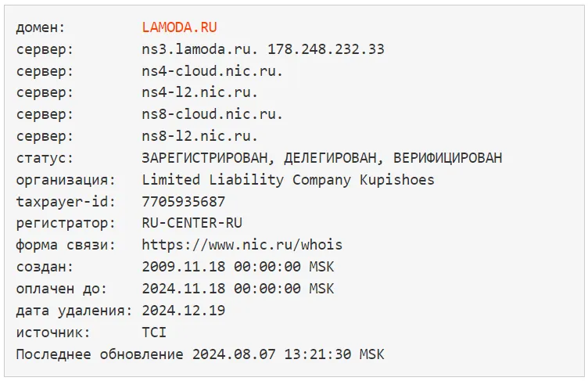588x381 pixels.
Task: Click the registrar value RU-CENTER-RU
Action: [x=192, y=223]
